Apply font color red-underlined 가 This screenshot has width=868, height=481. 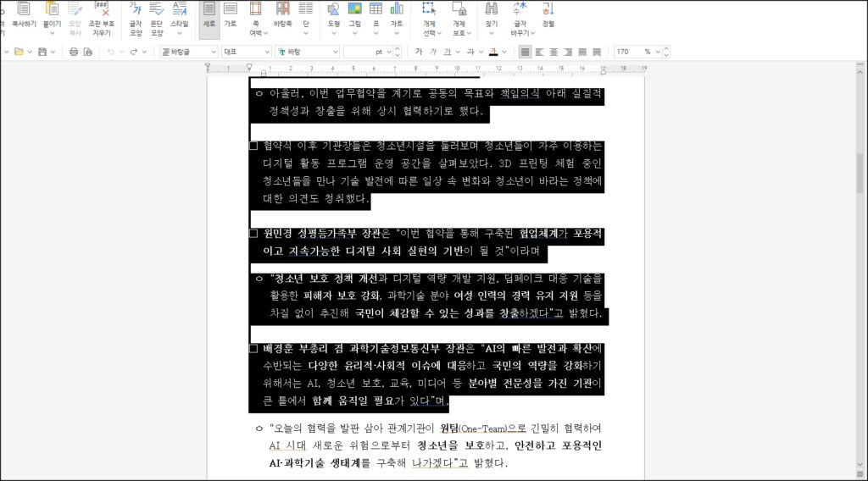(493, 52)
